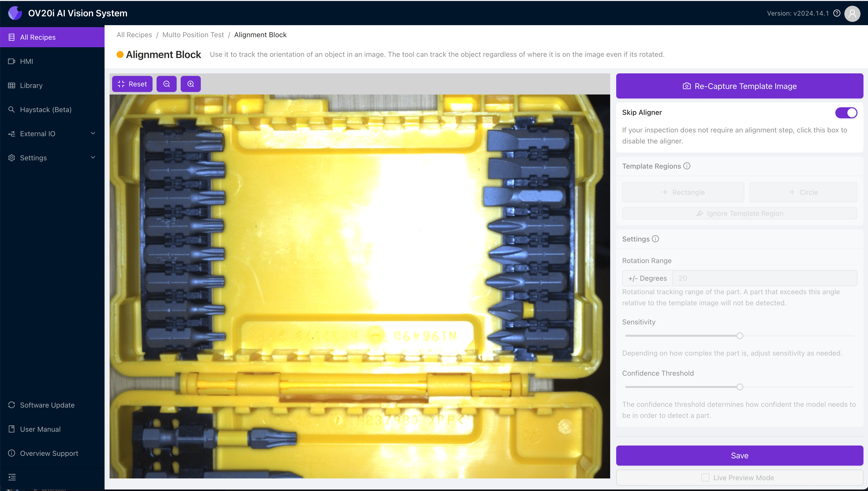
Task: Click the help question mark icon
Action: [837, 13]
